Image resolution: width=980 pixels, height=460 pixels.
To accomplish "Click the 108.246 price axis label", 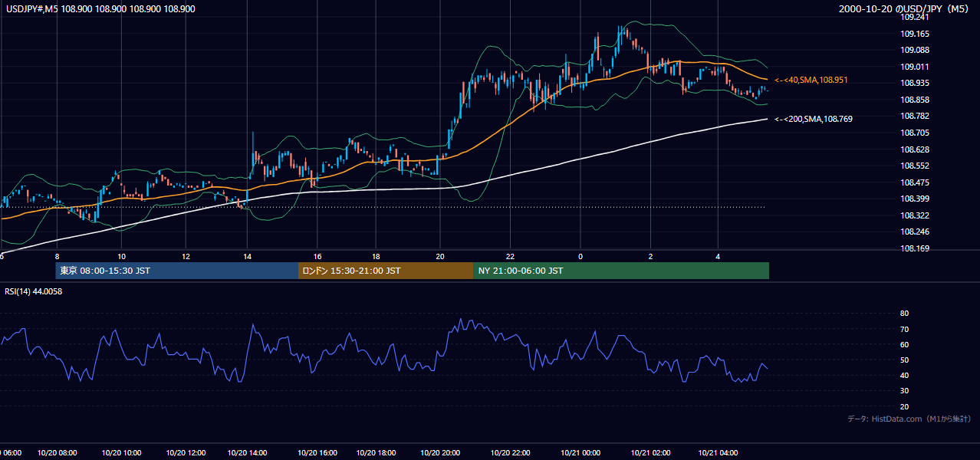I will tap(915, 232).
